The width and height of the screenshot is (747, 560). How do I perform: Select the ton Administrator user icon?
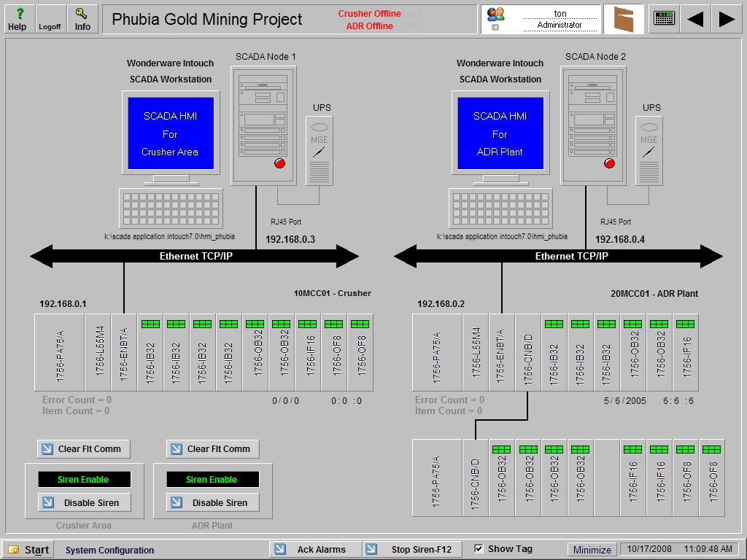tap(496, 18)
